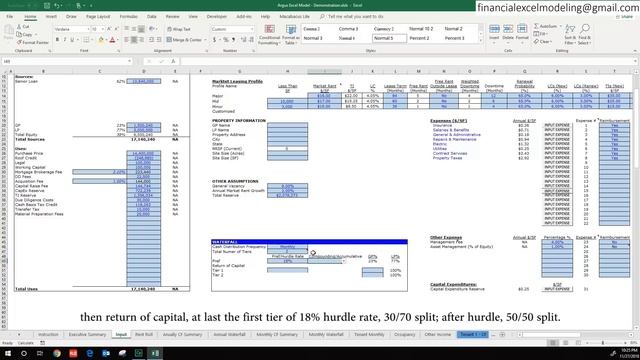Toggle Italic formatting

(x=64, y=40)
